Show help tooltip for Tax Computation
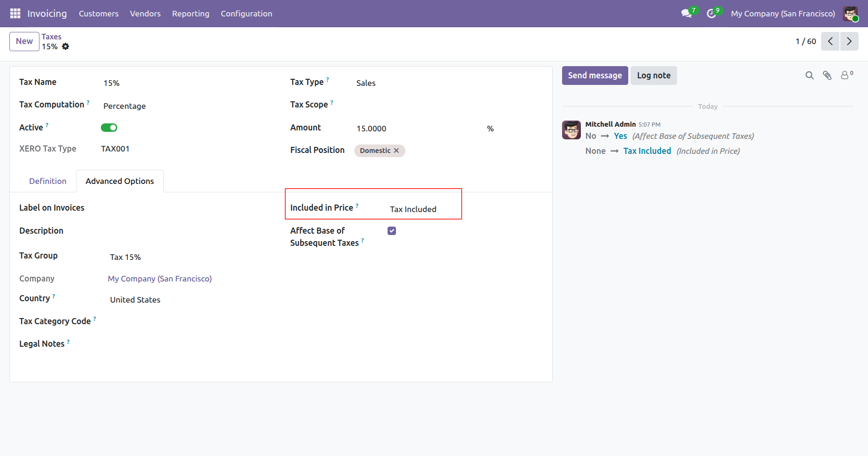Viewport: 868px width, 456px height. (x=88, y=102)
